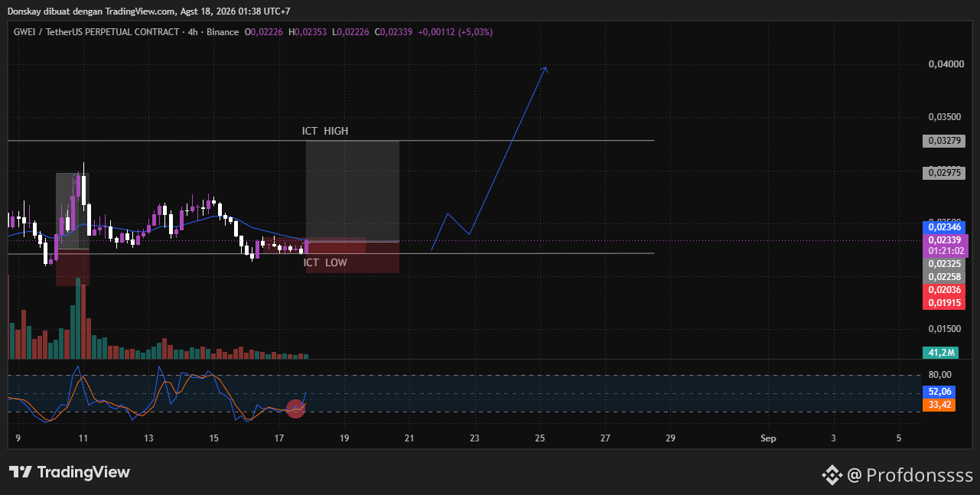This screenshot has height=495, width=980.
Task: Click the Open value O0,02226
Action: (x=264, y=32)
